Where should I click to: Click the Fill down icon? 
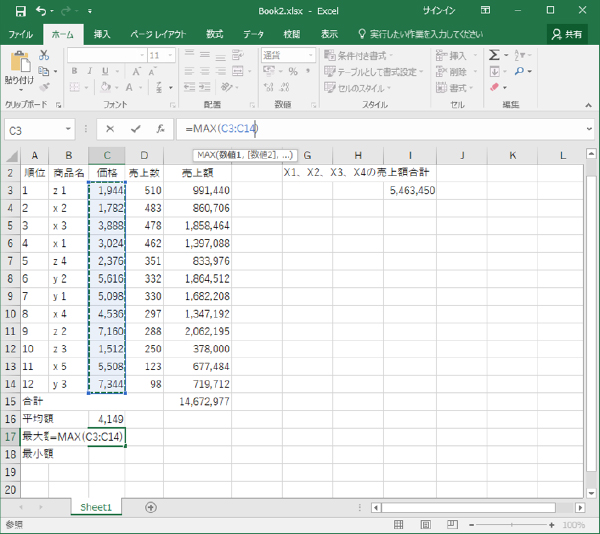click(x=494, y=71)
